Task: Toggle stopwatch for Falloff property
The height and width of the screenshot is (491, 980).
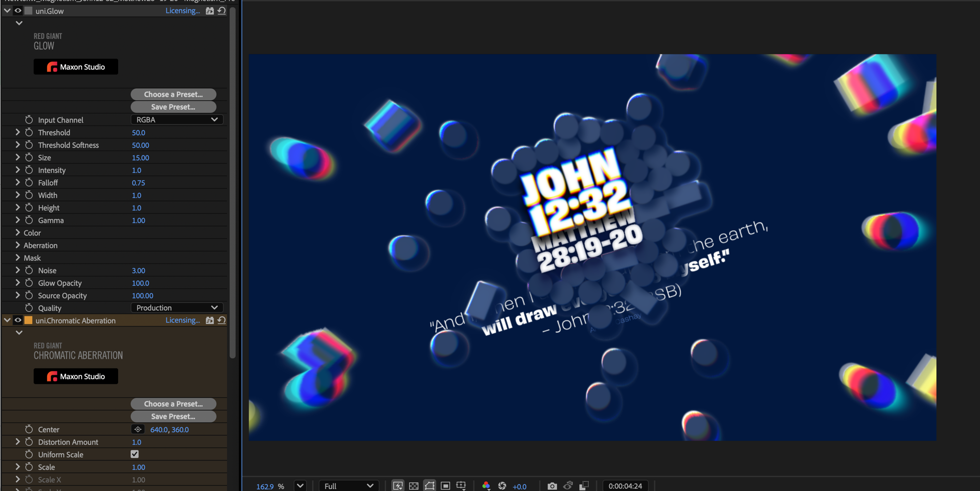Action: pyautogui.click(x=29, y=182)
